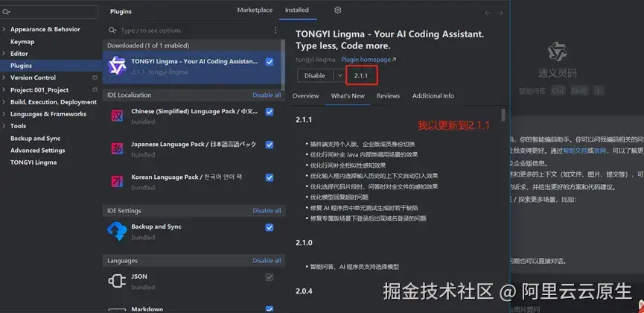
Task: Click the Version Control project-level indicator icon
Action: (x=95, y=78)
